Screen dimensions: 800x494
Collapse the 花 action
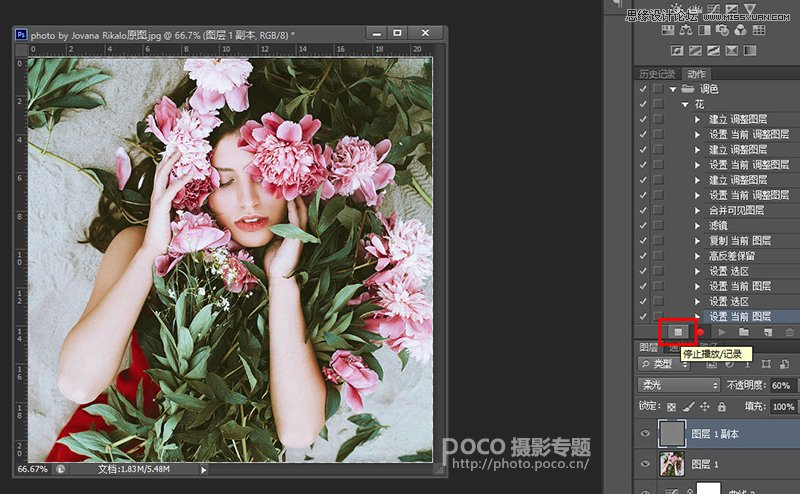686,105
